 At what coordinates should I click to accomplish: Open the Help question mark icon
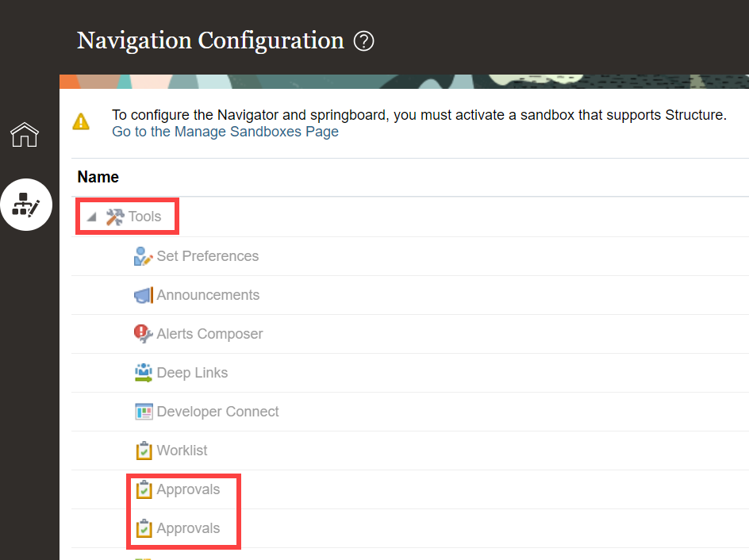pos(364,40)
